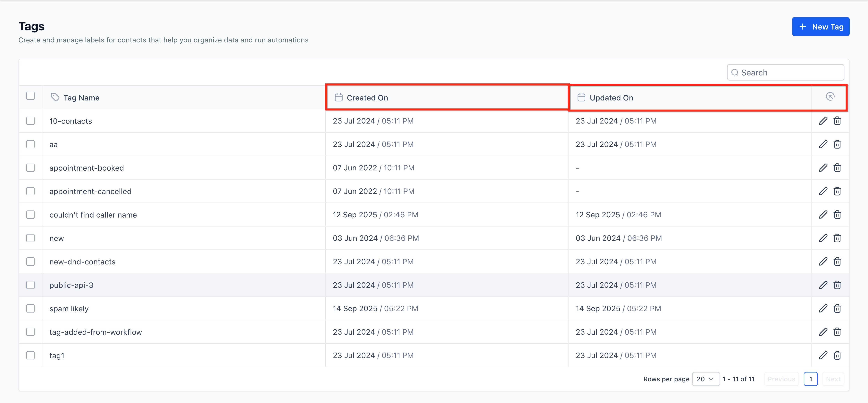Sort by the Created On column header
Image resolution: width=868 pixels, height=403 pixels.
(x=367, y=98)
